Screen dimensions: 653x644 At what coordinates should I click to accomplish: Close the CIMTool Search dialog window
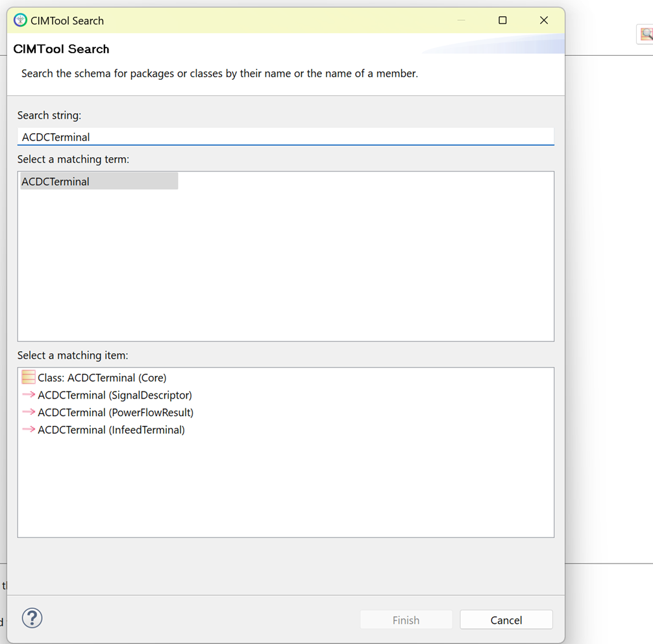[x=544, y=20]
